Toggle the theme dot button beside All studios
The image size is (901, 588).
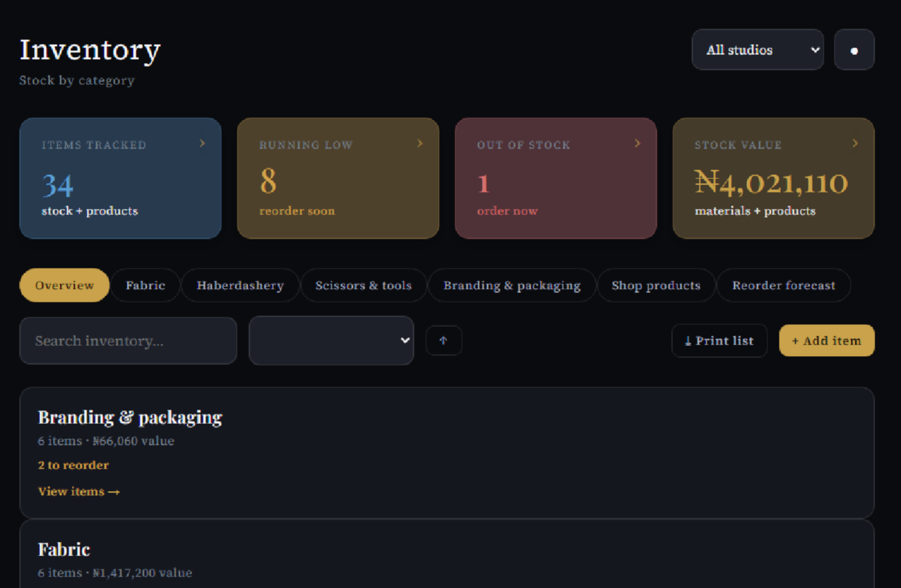(x=854, y=50)
